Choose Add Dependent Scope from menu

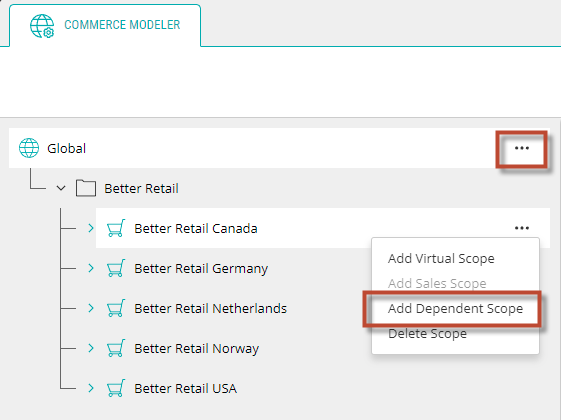pos(455,308)
